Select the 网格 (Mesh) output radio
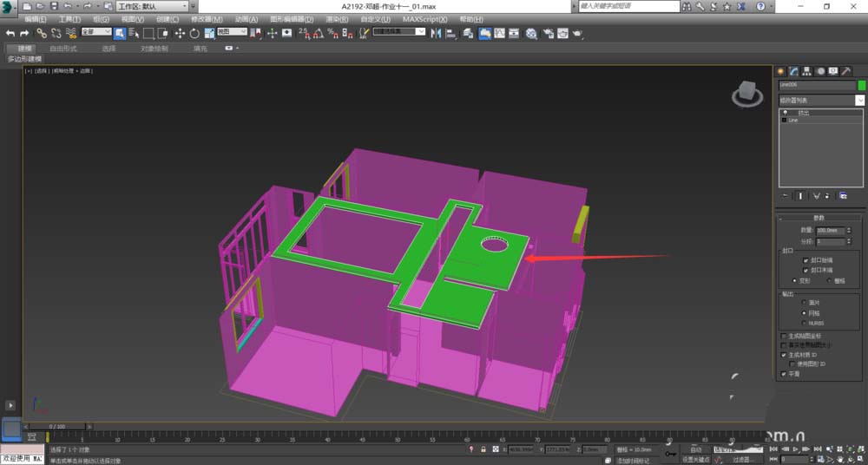868x465 pixels. tap(804, 313)
